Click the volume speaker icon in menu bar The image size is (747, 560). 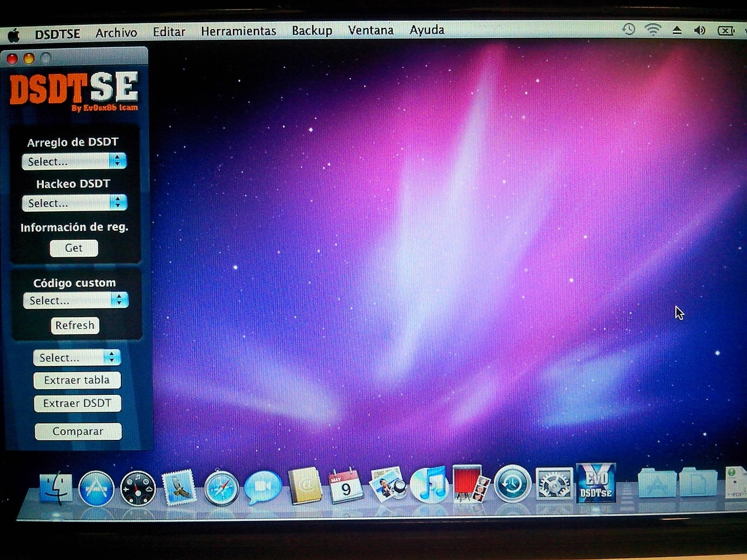700,30
